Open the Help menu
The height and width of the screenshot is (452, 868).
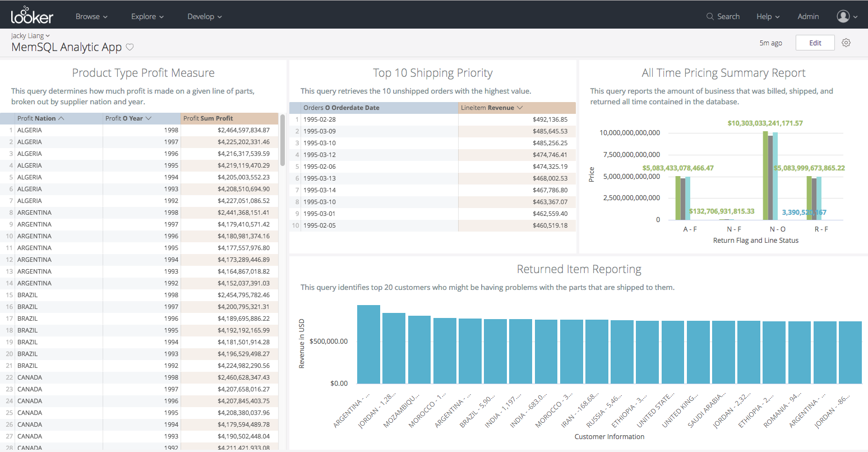point(768,16)
